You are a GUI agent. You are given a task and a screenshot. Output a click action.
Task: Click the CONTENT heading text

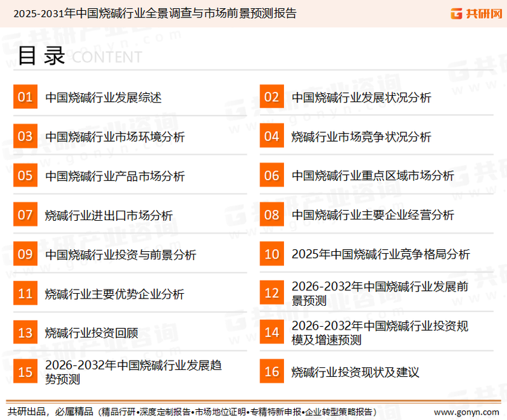(x=107, y=57)
